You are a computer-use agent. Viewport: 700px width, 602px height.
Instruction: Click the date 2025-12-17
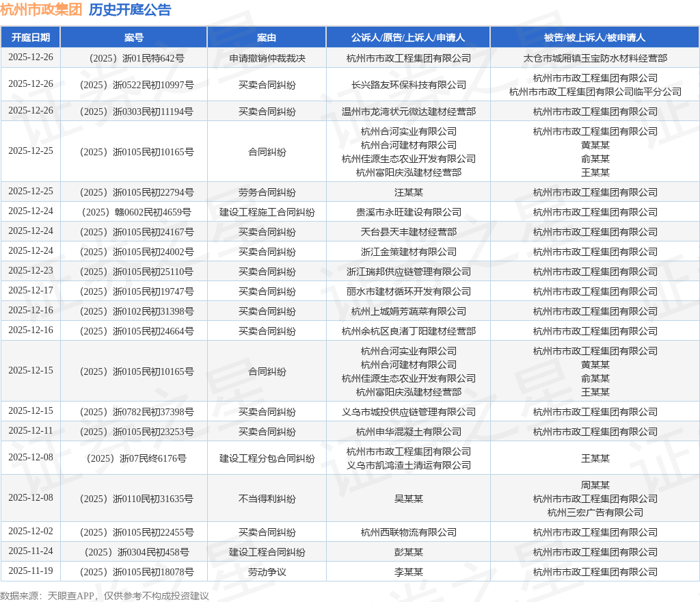30,291
